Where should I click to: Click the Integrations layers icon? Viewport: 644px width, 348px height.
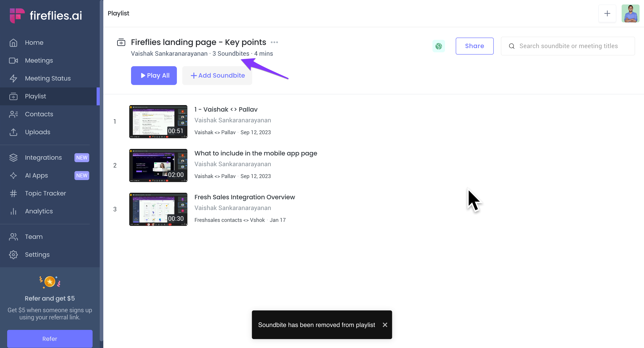click(x=13, y=157)
